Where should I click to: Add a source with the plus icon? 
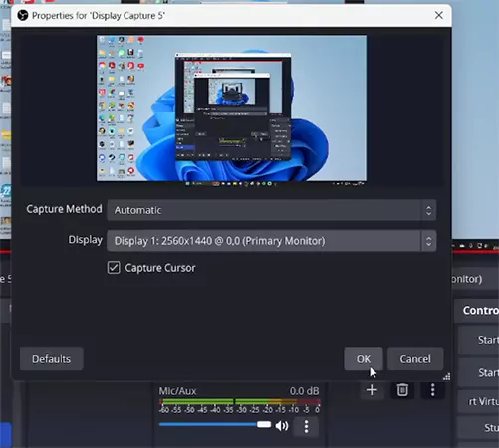(x=372, y=390)
